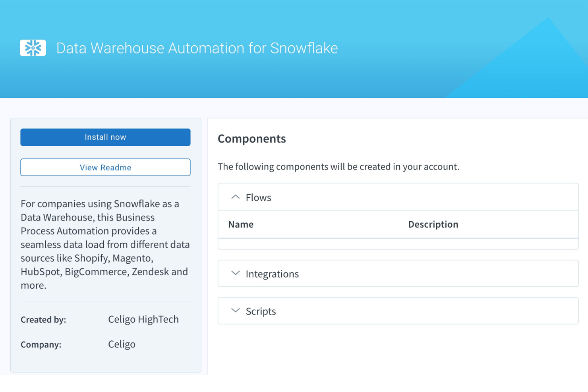588x392 pixels.
Task: Click the Scripts section label
Action: point(261,311)
